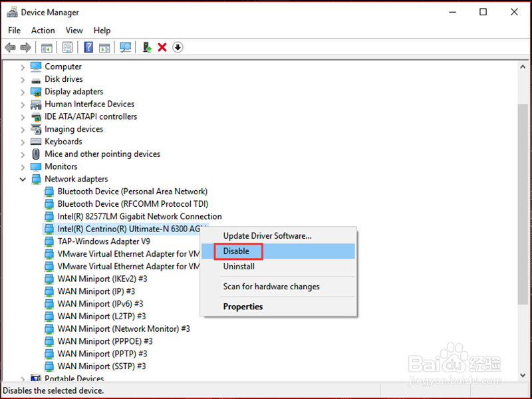The width and height of the screenshot is (532, 399).
Task: Click icon beside TAP-Windows Adapter V9
Action: (49, 241)
